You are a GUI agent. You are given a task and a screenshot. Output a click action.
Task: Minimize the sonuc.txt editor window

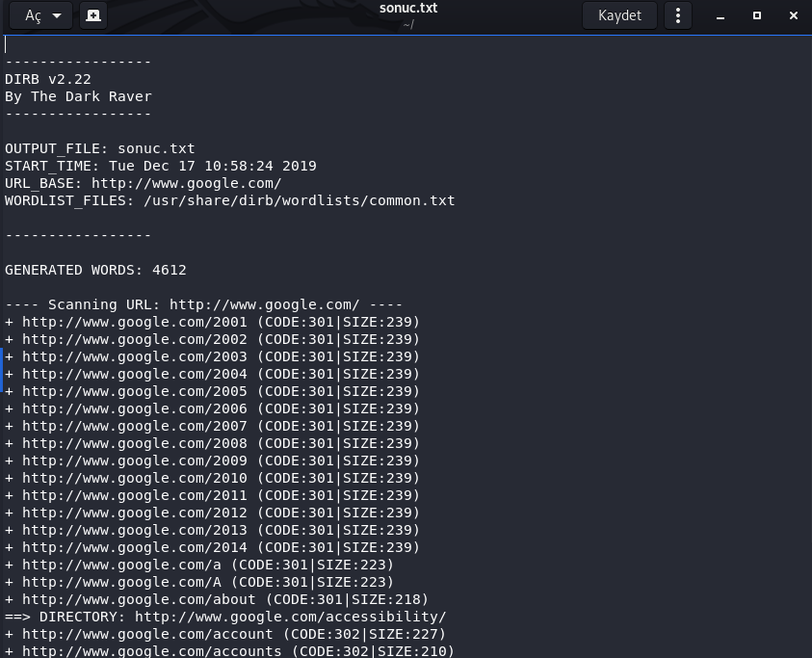pyautogui.click(x=720, y=16)
